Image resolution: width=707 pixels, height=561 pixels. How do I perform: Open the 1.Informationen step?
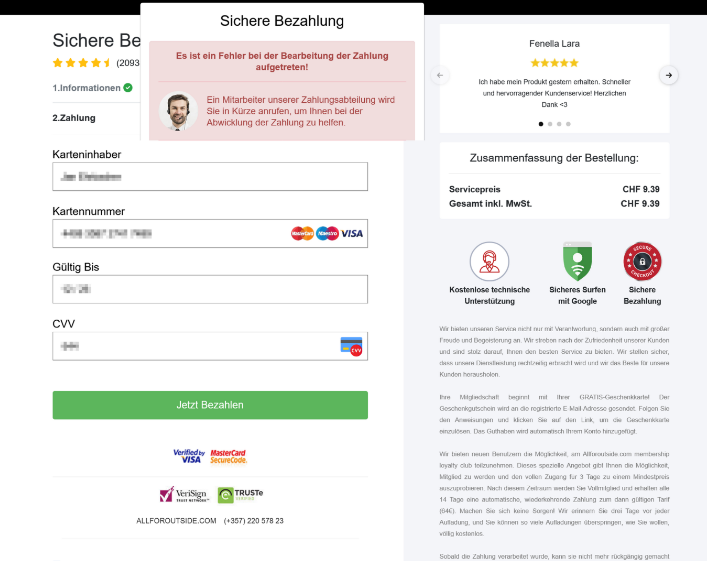click(92, 88)
